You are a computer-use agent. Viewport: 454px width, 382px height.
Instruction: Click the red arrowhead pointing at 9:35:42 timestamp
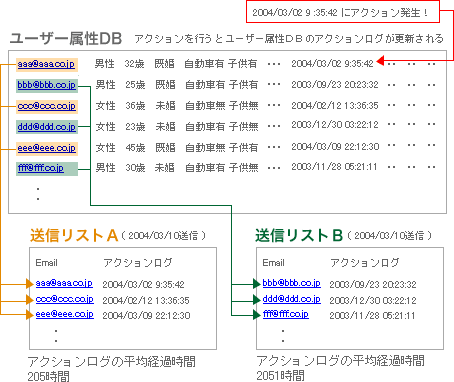coord(380,61)
